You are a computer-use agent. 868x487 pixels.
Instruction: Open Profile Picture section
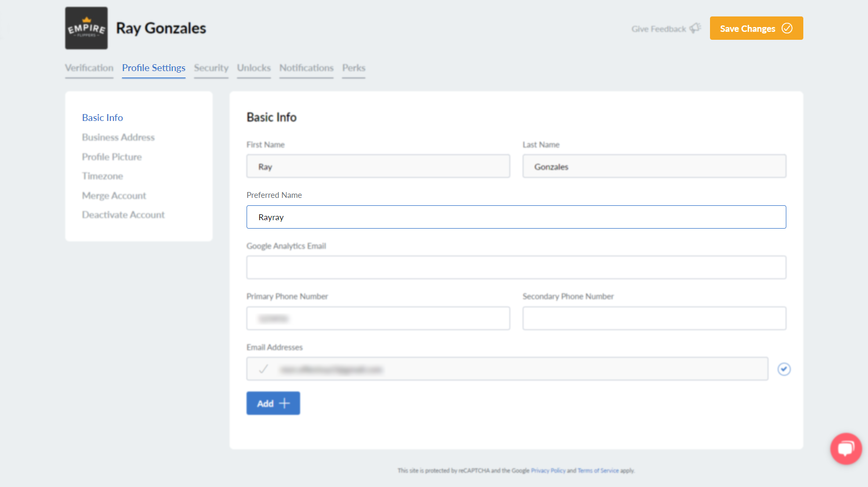click(x=112, y=157)
